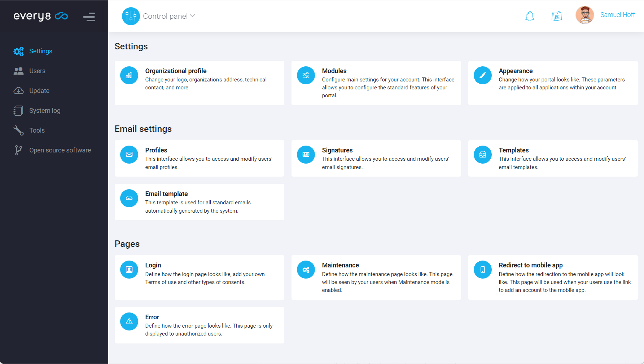Collapse the sidebar with hamburger toggle
644x364 pixels.
[x=89, y=17]
